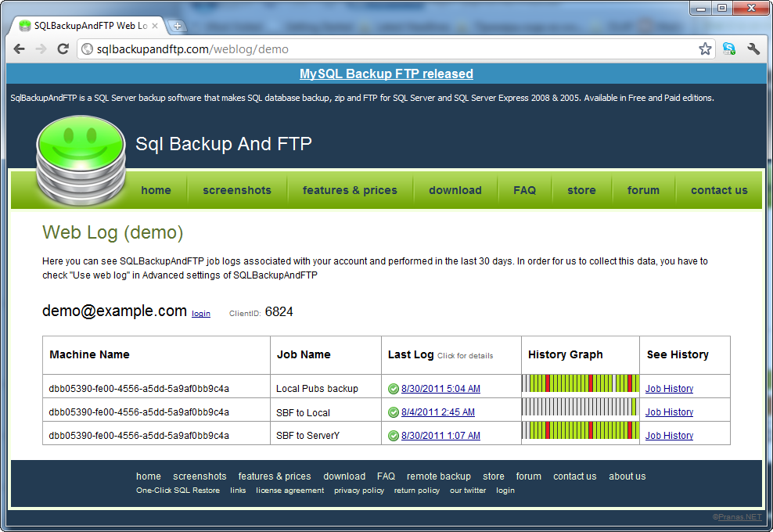Click footer contact us link

575,476
